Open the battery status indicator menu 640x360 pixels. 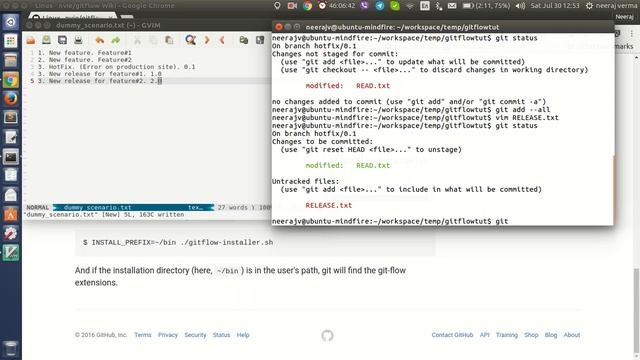click(486, 6)
